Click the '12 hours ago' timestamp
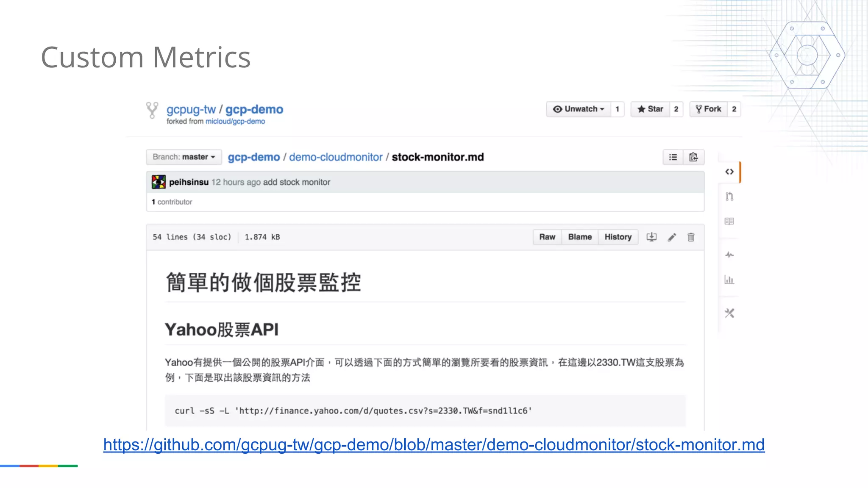 pos(236,182)
